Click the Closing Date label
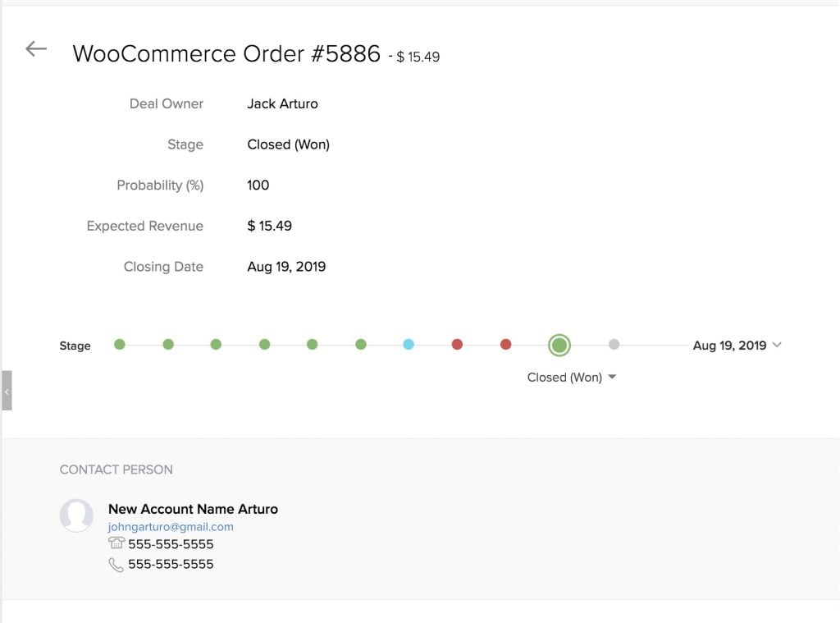The width and height of the screenshot is (840, 623). [163, 267]
